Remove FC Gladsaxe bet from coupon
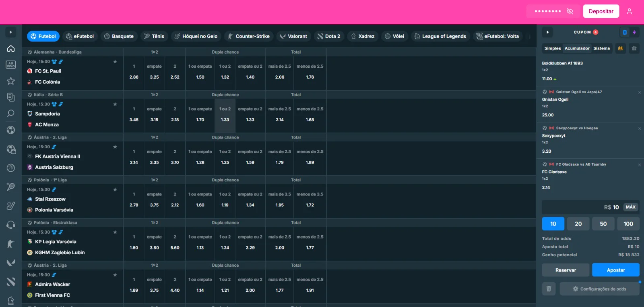This screenshot has width=644, height=307. pos(640,165)
